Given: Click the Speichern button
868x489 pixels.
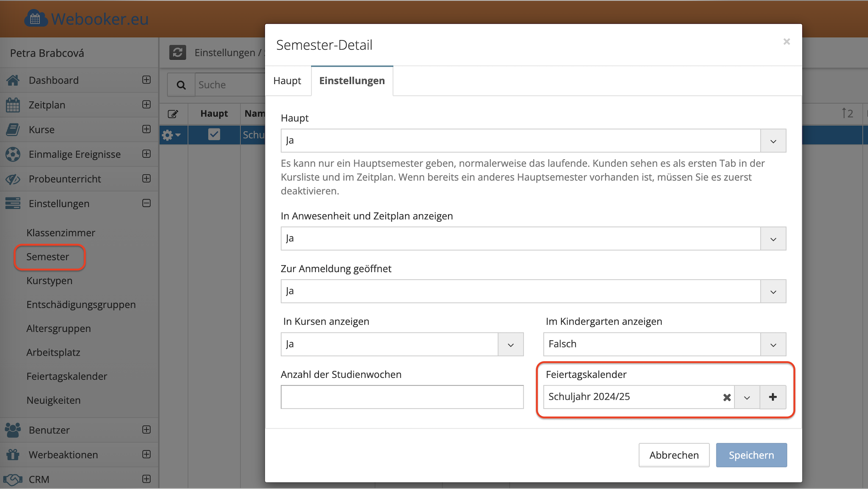Looking at the screenshot, I should (751, 455).
